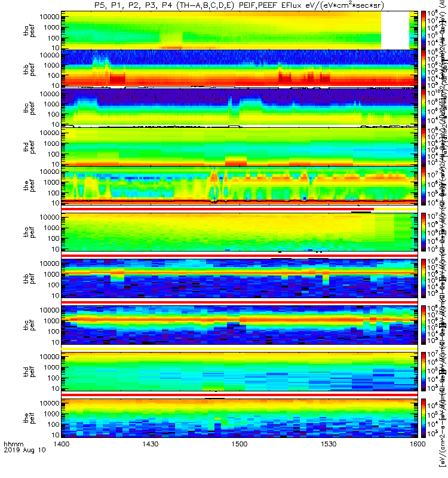This screenshot has height=478, width=448.
Task: Select the 'thd peef' panel label
Action: pos(29,147)
